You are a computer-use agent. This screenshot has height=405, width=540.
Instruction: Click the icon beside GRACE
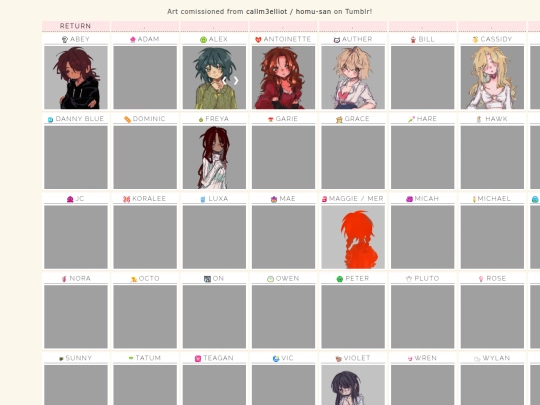tap(339, 120)
